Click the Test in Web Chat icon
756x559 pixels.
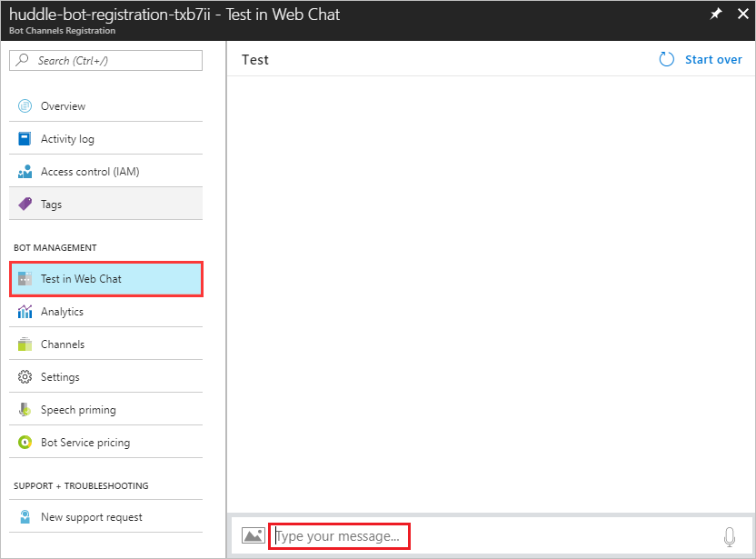point(25,279)
